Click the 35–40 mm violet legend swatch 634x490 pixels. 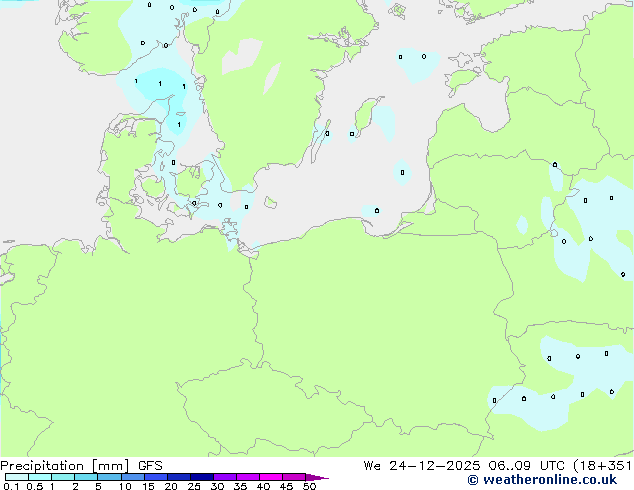coord(247,477)
